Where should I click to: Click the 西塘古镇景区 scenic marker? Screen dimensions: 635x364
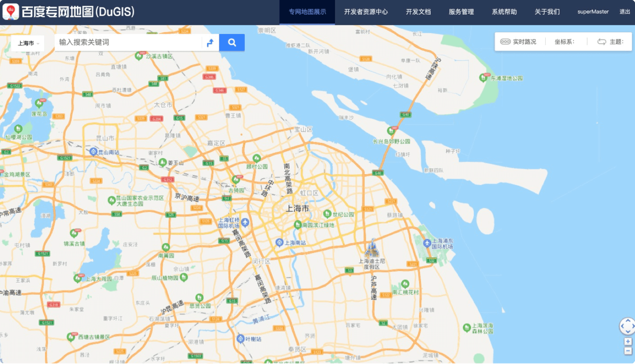(x=71, y=337)
